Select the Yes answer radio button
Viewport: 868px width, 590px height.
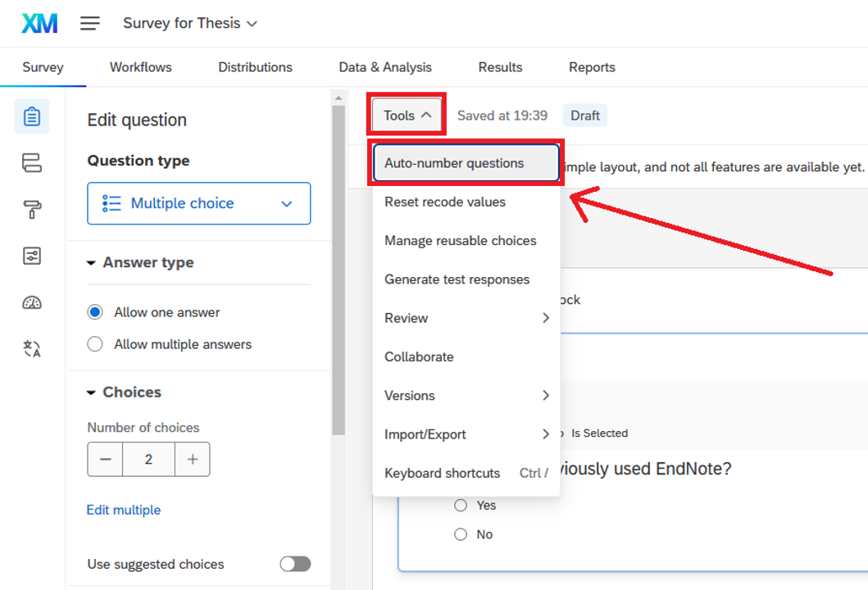461,506
